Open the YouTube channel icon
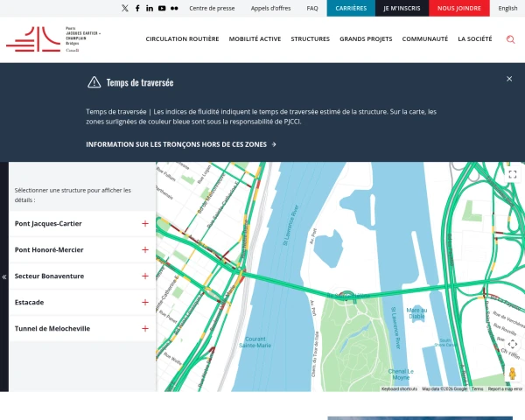 [x=162, y=9]
